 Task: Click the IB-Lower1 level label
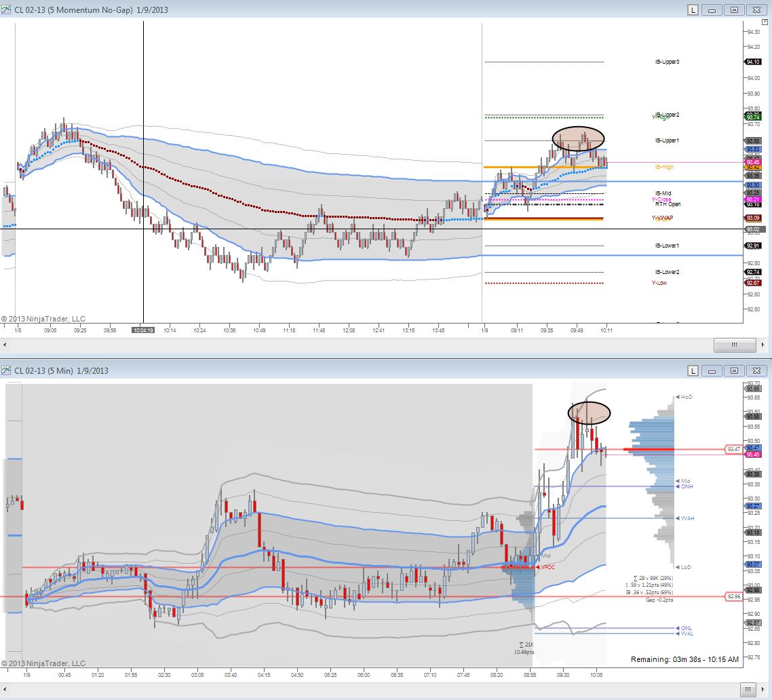pos(667,246)
